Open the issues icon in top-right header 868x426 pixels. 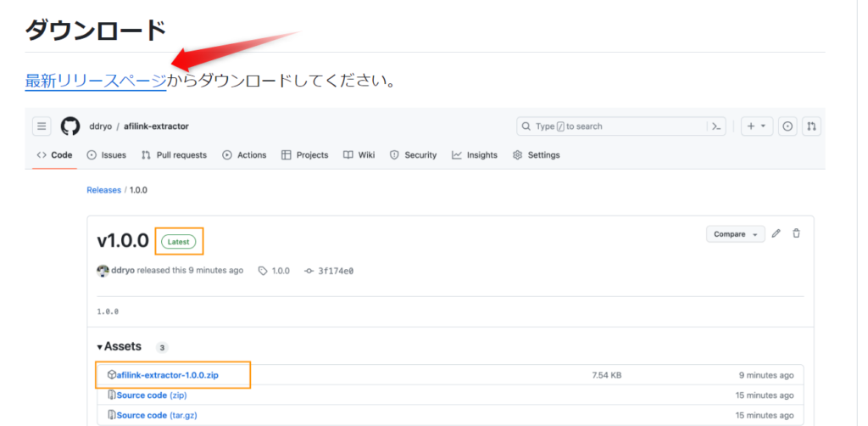pyautogui.click(x=787, y=126)
